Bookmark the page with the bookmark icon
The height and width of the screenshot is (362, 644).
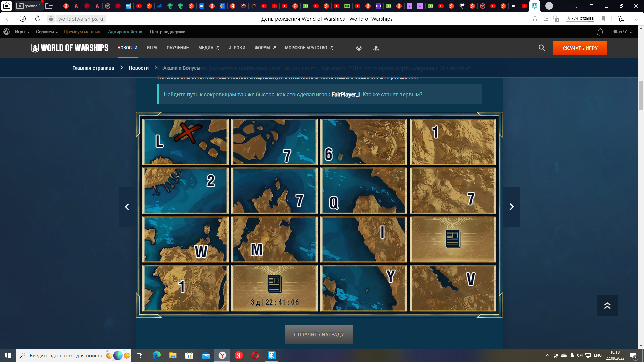tap(603, 19)
